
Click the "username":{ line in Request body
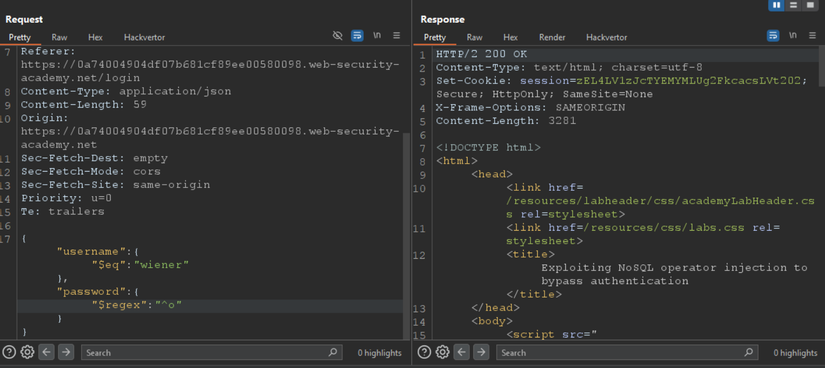click(98, 252)
